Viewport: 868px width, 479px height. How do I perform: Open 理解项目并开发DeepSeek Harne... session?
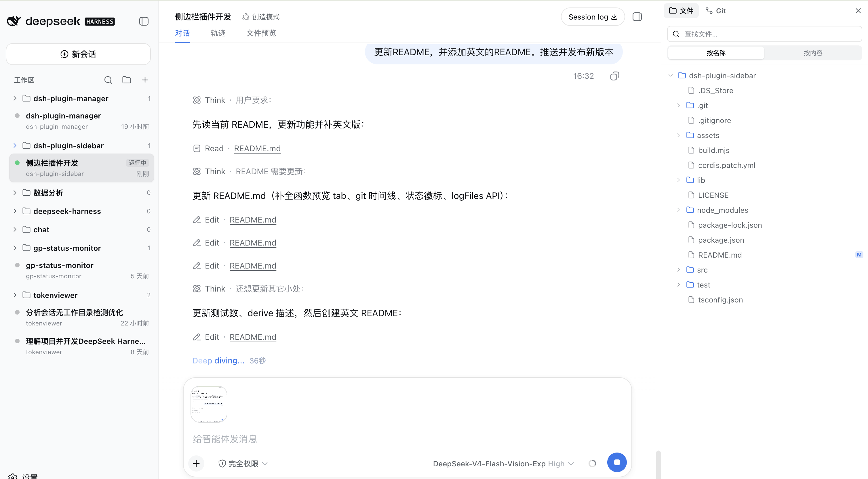point(81,346)
